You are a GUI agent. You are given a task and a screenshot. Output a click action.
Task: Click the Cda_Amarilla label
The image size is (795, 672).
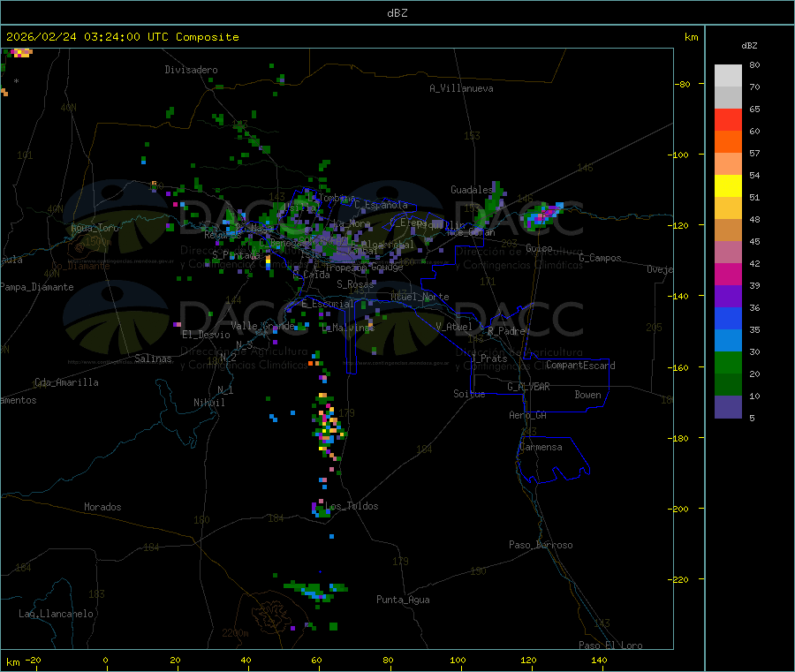pos(66,382)
